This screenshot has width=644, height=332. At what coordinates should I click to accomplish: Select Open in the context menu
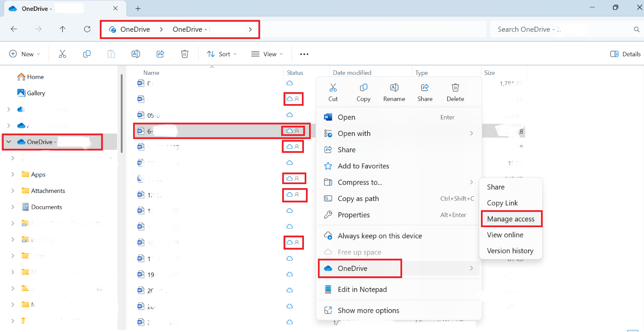[399, 117]
